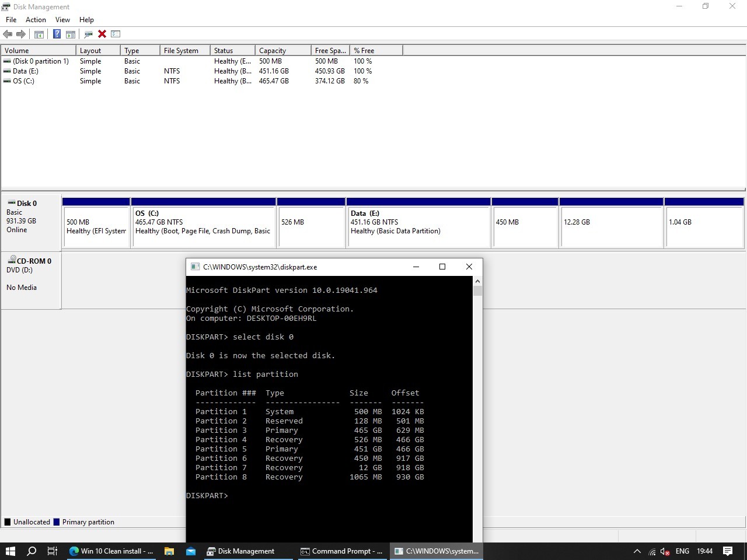The height and width of the screenshot is (560, 747).
Task: Select the 12.28 GB partition block
Action: tap(611, 223)
